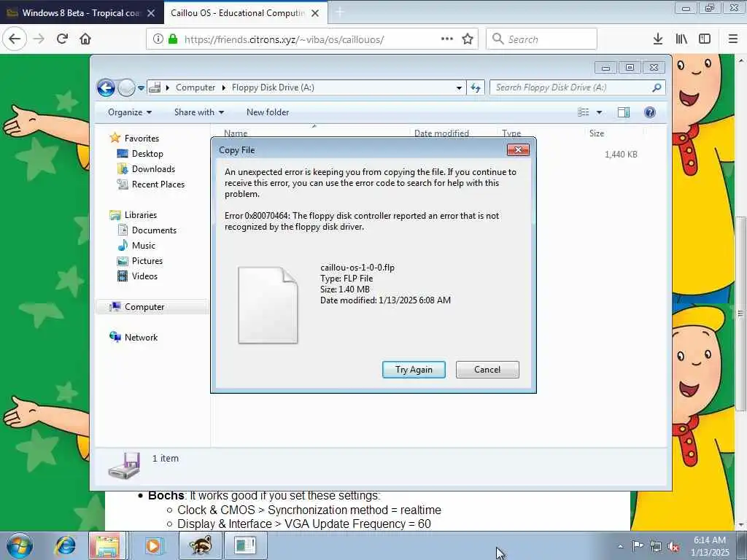Viewport: 747px width, 560px height.
Task: Reload the Caillou OS page
Action: (x=63, y=39)
